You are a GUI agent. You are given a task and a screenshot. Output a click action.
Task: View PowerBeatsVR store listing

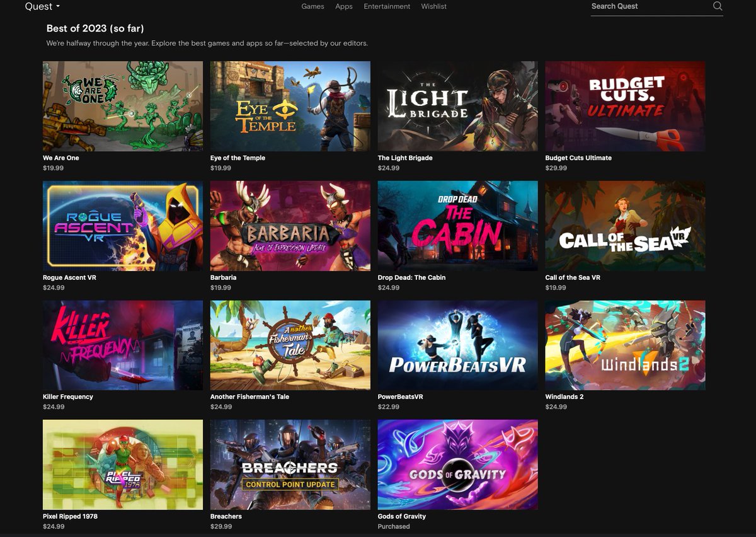(457, 345)
